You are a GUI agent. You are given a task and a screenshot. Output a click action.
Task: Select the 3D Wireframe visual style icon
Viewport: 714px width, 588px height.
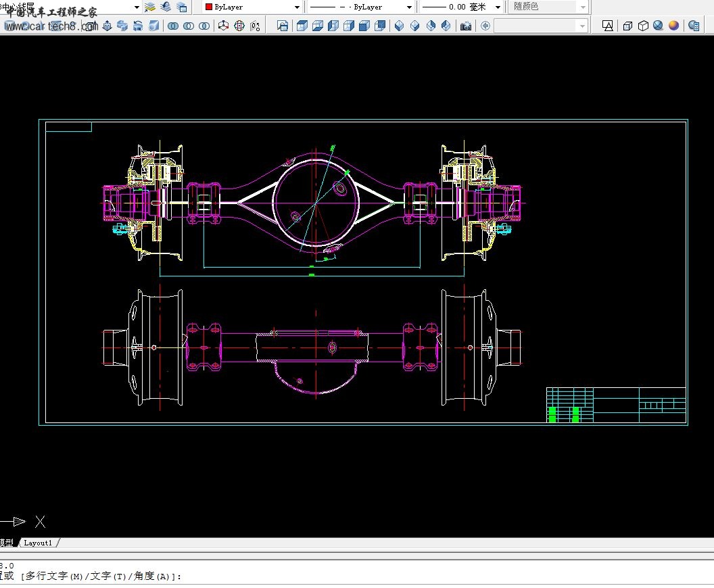627,26
